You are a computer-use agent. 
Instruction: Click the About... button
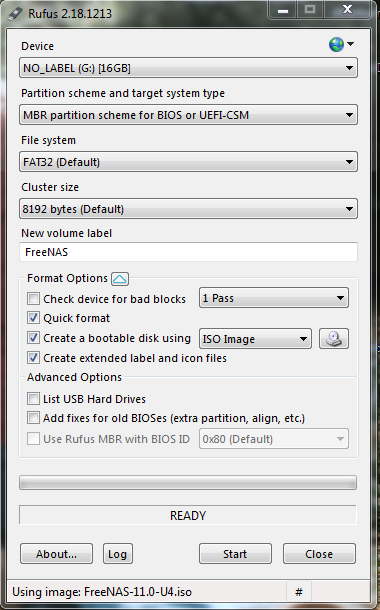pyautogui.click(x=56, y=554)
